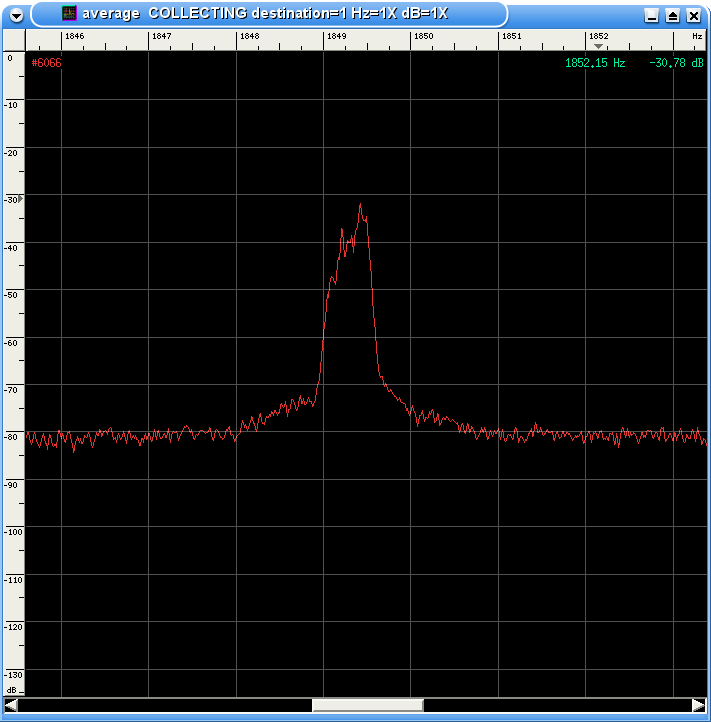
Task: Click the dB unit label on vertical axis
Action: click(11, 690)
